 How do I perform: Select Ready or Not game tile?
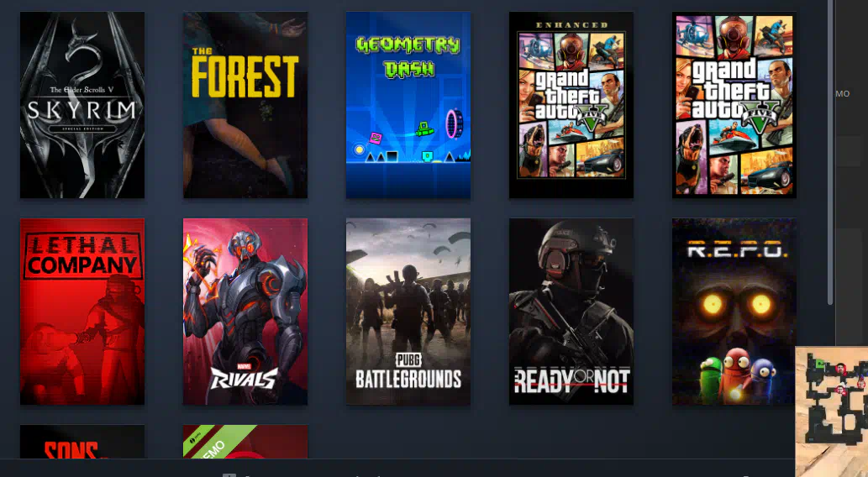[x=571, y=312]
